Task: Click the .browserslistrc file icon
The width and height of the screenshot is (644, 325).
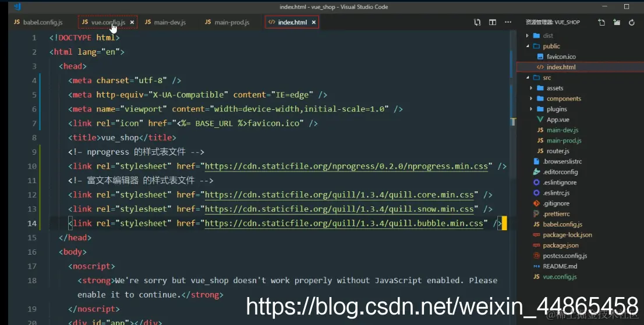Action: point(536,162)
